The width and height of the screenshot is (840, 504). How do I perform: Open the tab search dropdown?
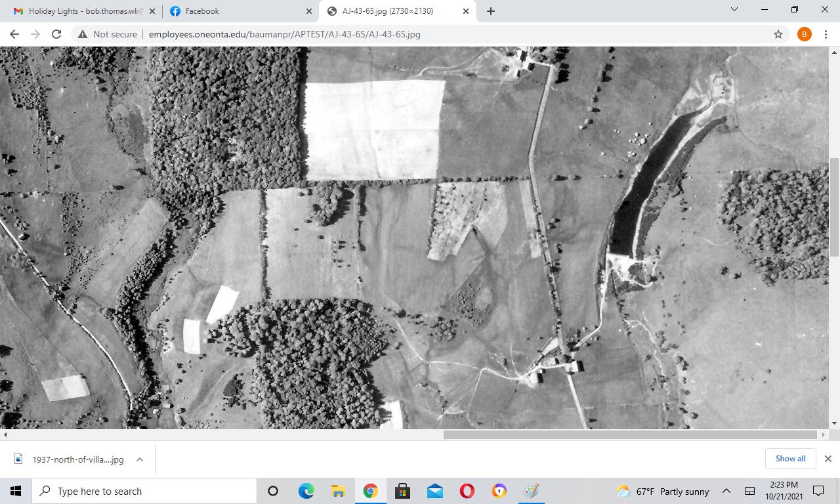pos(734,10)
